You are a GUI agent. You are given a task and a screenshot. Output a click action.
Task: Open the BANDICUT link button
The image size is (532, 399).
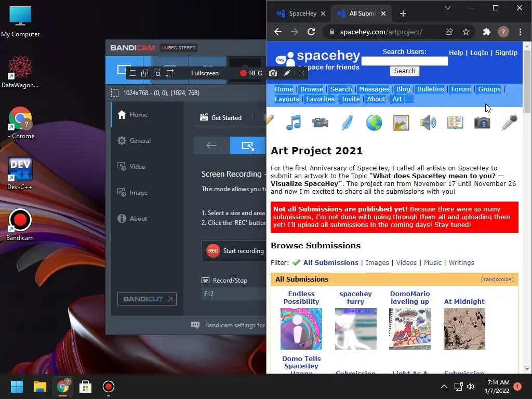(x=147, y=299)
